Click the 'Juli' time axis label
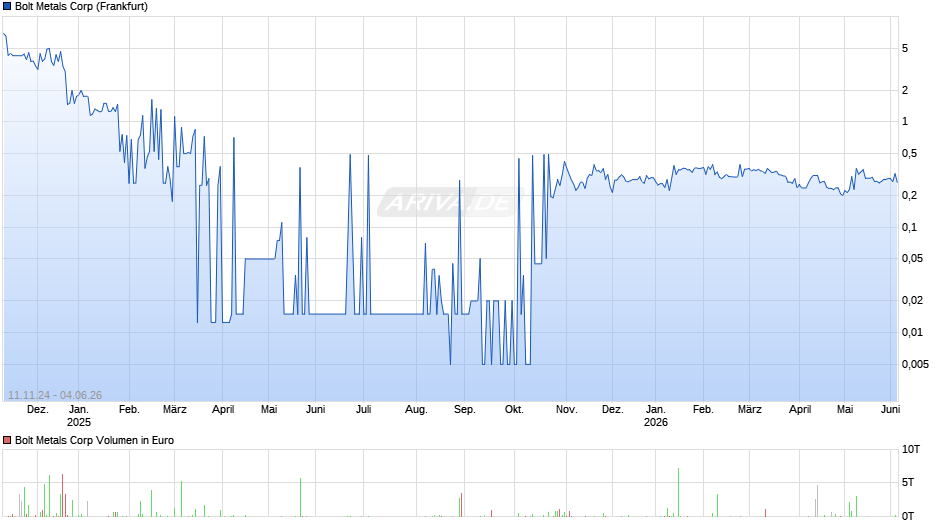This screenshot has height=526, width=940. (363, 410)
